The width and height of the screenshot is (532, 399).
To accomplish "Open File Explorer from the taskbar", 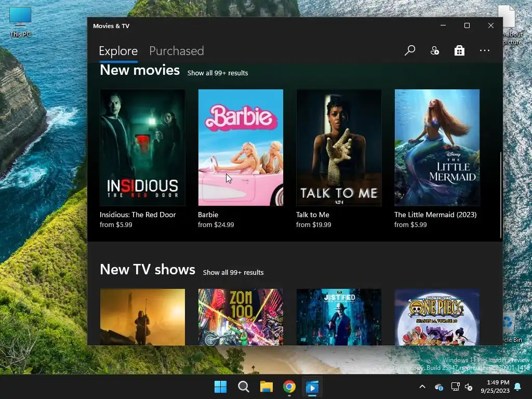I will 267,387.
